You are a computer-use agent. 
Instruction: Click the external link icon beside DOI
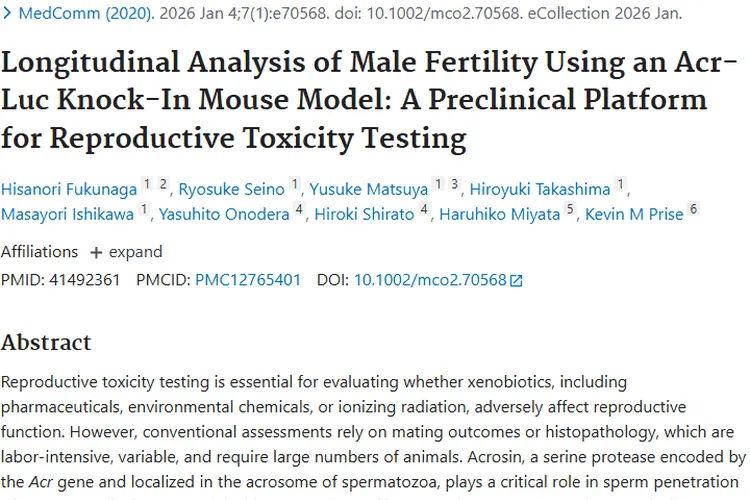tap(516, 281)
